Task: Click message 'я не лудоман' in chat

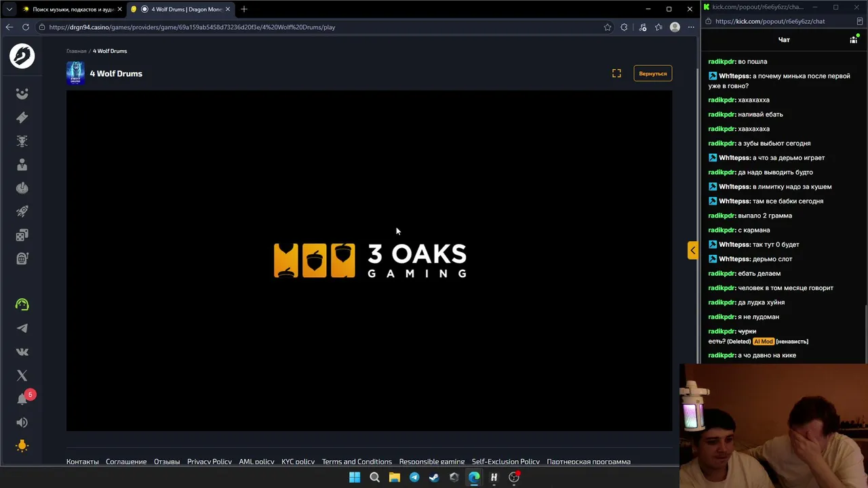Action: (x=758, y=317)
